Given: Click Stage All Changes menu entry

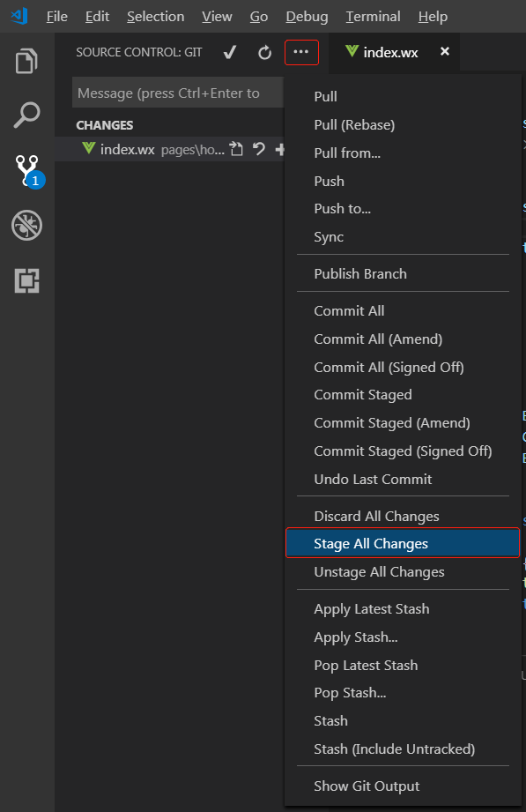Looking at the screenshot, I should [403, 543].
